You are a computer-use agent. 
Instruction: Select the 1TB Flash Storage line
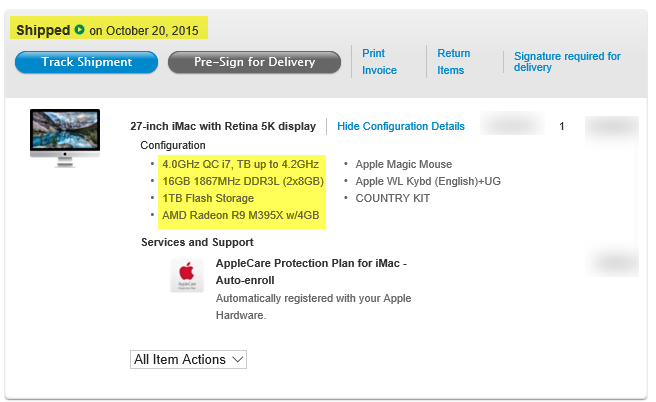[208, 198]
